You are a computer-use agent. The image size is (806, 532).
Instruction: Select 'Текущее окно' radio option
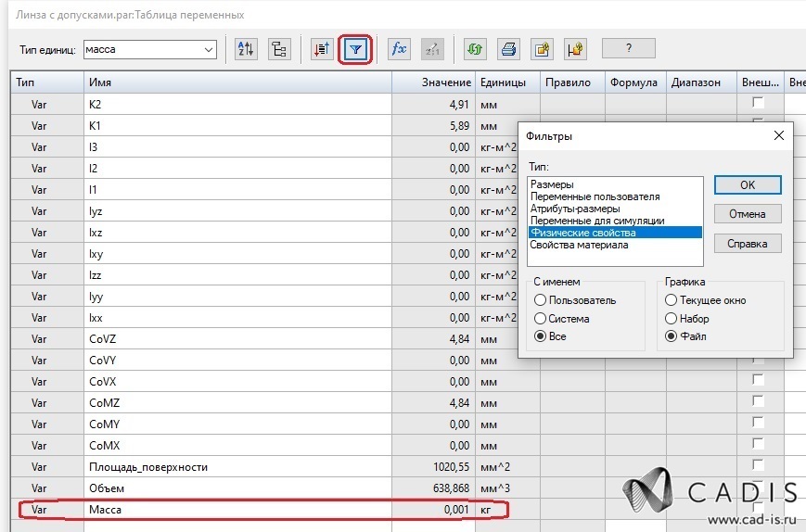point(671,300)
